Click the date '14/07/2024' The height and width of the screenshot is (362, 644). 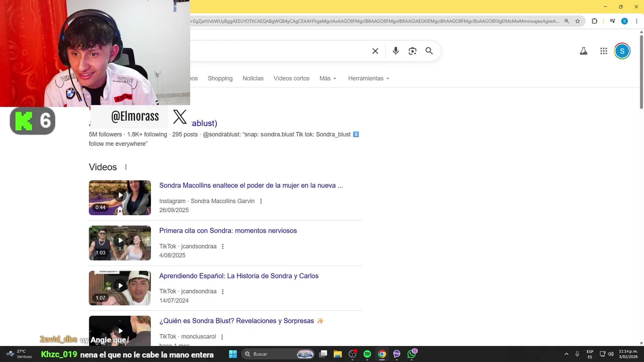174,301
